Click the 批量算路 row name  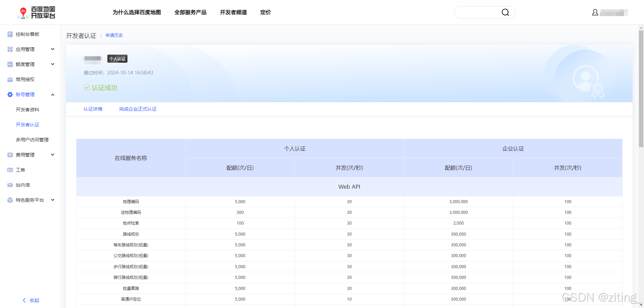point(131,289)
